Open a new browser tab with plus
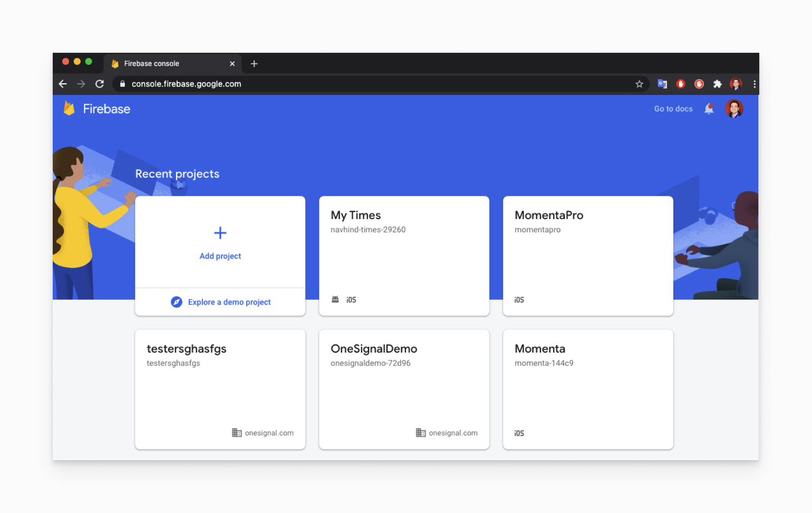This screenshot has width=812, height=513. (254, 64)
